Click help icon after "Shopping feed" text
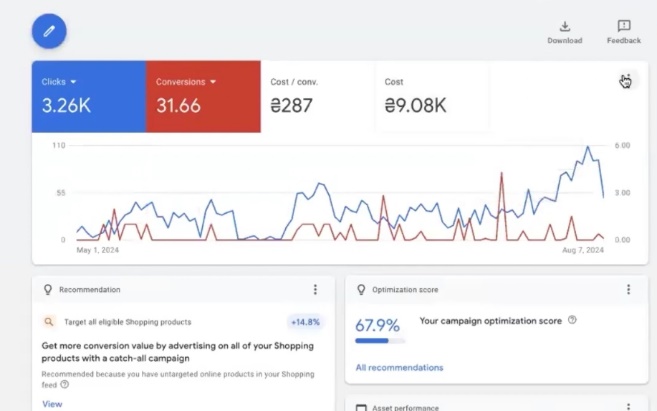 64,384
